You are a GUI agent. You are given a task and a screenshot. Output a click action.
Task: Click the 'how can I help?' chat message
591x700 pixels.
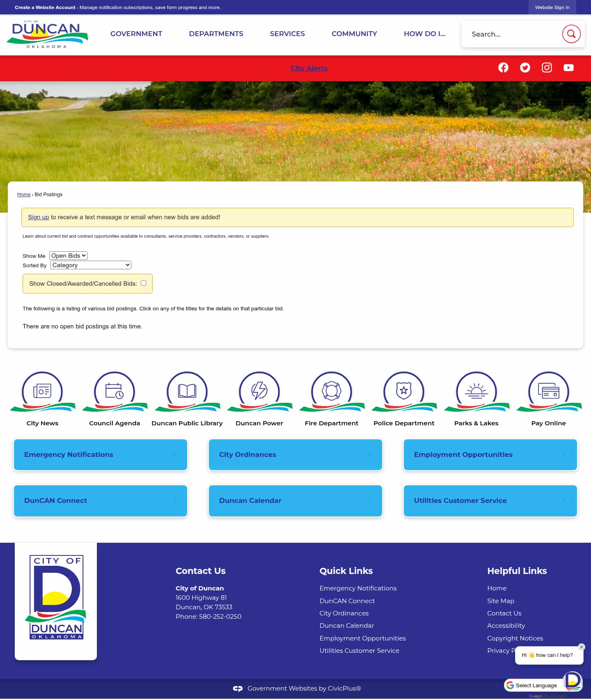[549, 655]
